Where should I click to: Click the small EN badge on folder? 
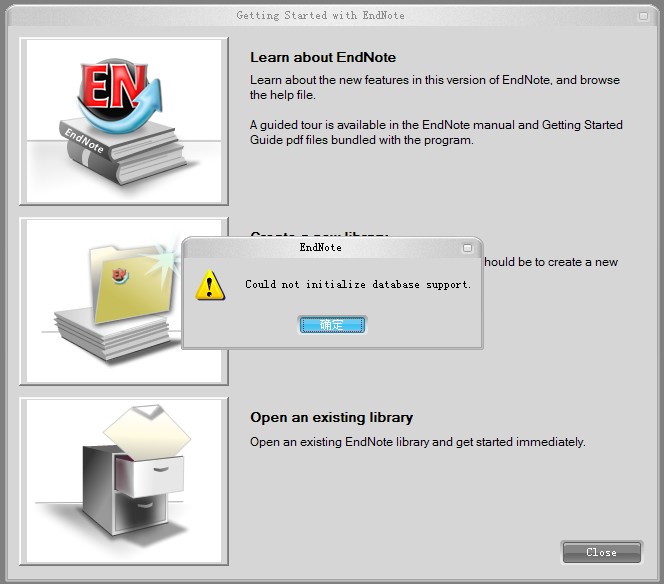pos(120,275)
